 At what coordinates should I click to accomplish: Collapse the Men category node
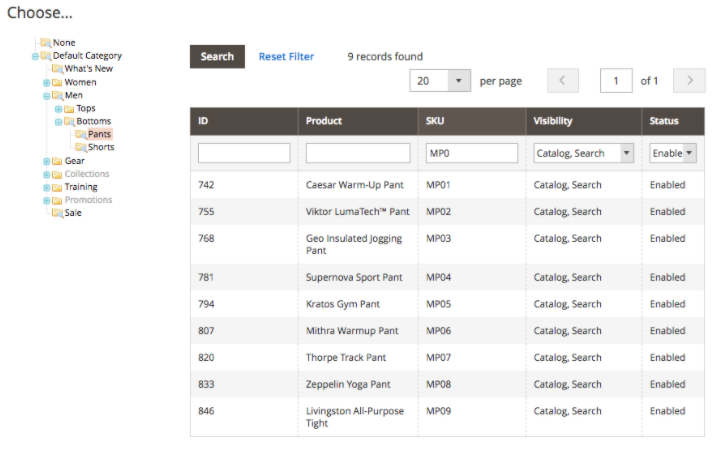46,96
